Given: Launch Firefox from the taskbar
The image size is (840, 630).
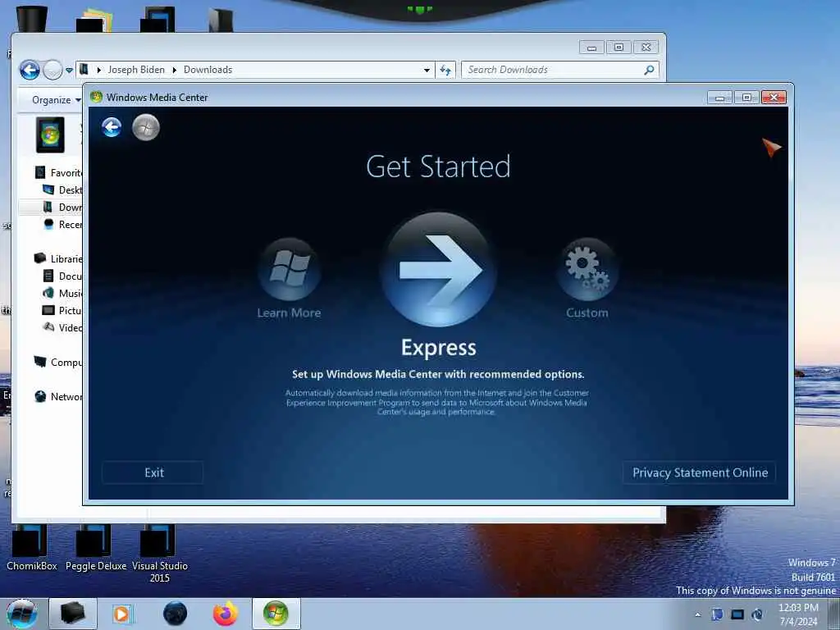Looking at the screenshot, I should pos(226,614).
